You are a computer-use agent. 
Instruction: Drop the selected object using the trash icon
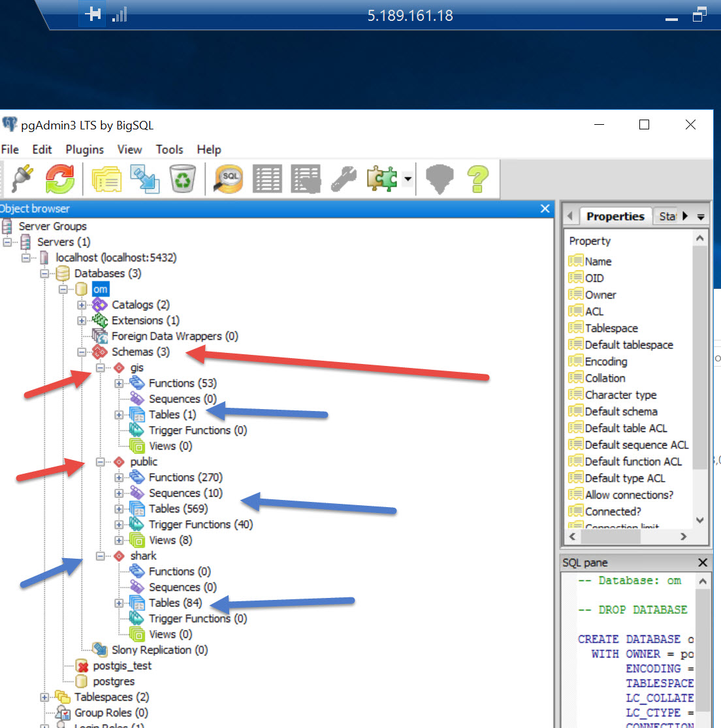point(183,178)
